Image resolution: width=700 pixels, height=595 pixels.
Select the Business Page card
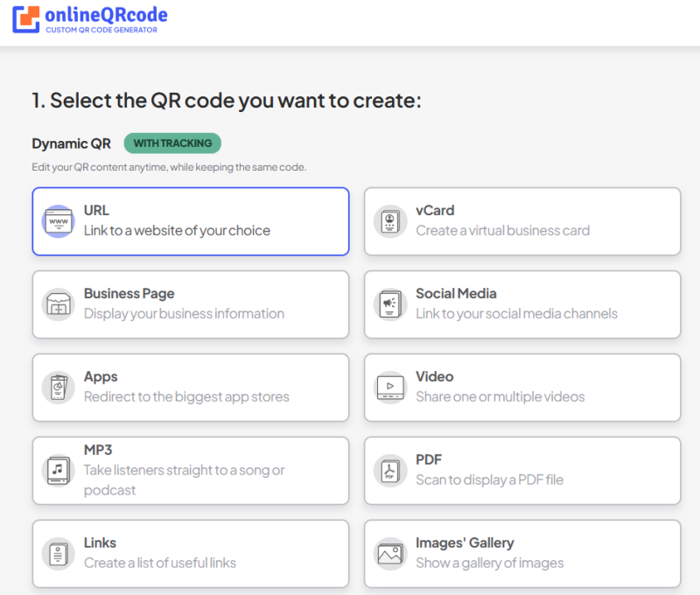(x=191, y=302)
